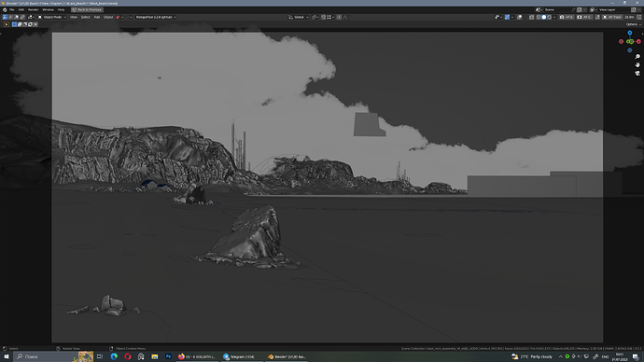Toggle viewport overlays display
Viewport: 644px width, 362px height.
pyautogui.click(x=520, y=17)
